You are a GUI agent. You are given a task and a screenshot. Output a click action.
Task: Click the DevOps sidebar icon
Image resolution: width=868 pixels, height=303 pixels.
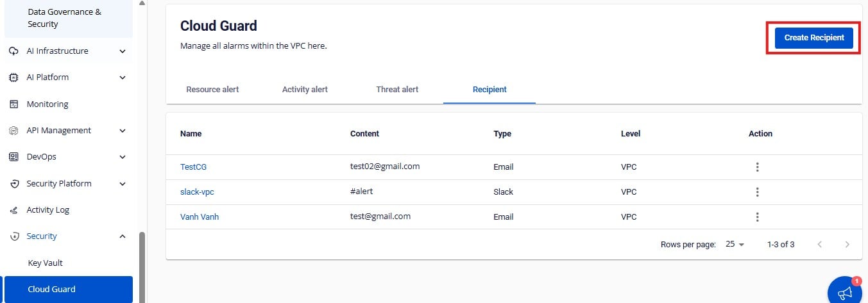coord(13,157)
